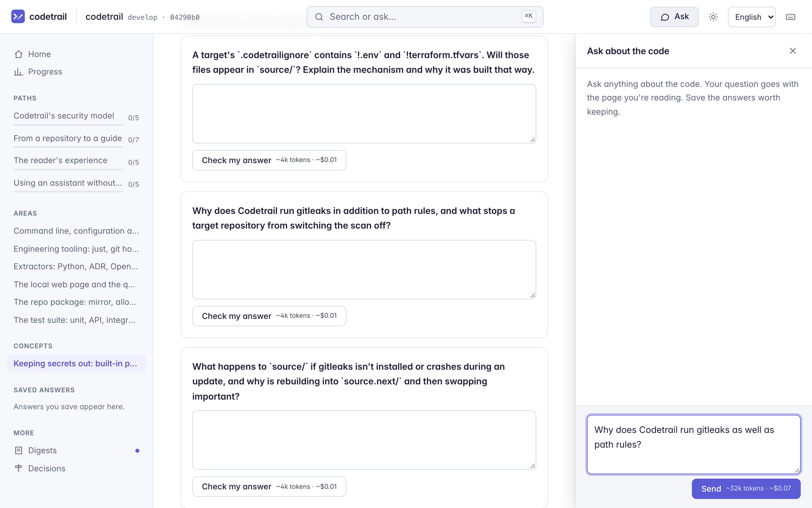Click the ⌘K shortcut badge
This screenshot has height=508, width=812.
click(528, 16)
